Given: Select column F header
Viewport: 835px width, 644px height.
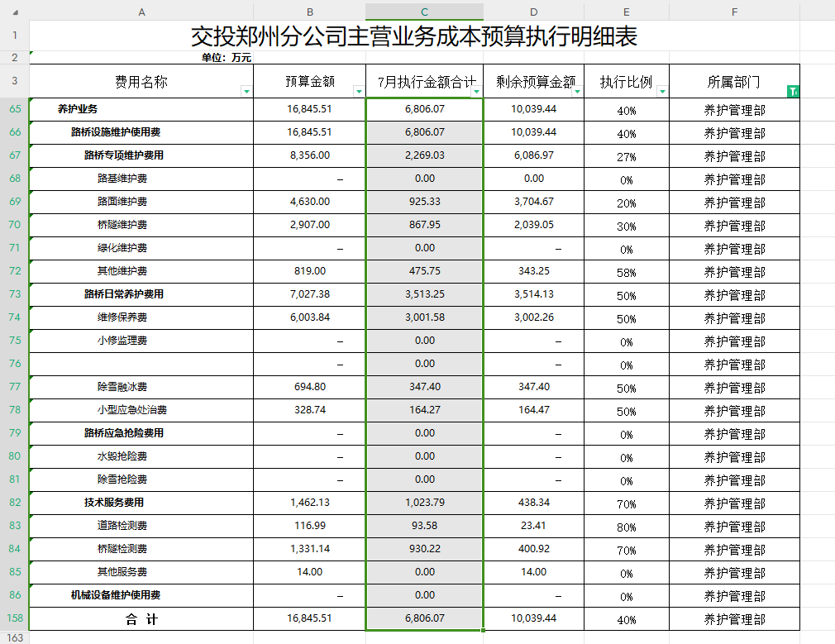Looking at the screenshot, I should click(734, 12).
